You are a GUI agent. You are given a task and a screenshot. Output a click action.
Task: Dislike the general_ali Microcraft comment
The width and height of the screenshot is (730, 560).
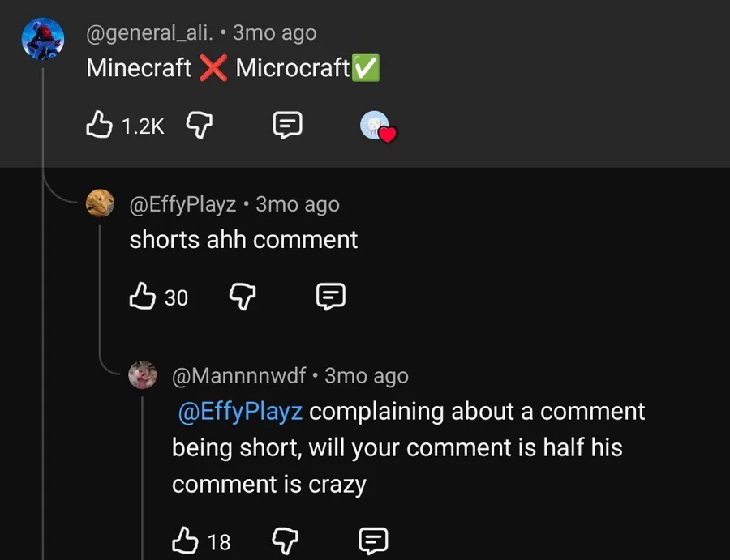[200, 125]
